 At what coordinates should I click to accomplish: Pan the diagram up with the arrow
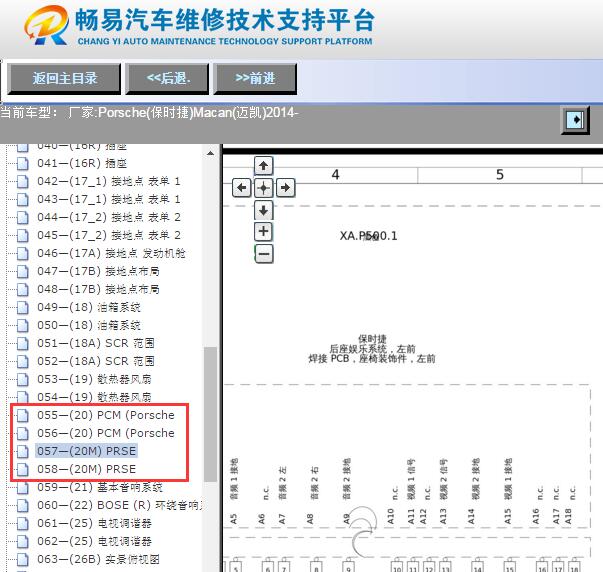263,166
